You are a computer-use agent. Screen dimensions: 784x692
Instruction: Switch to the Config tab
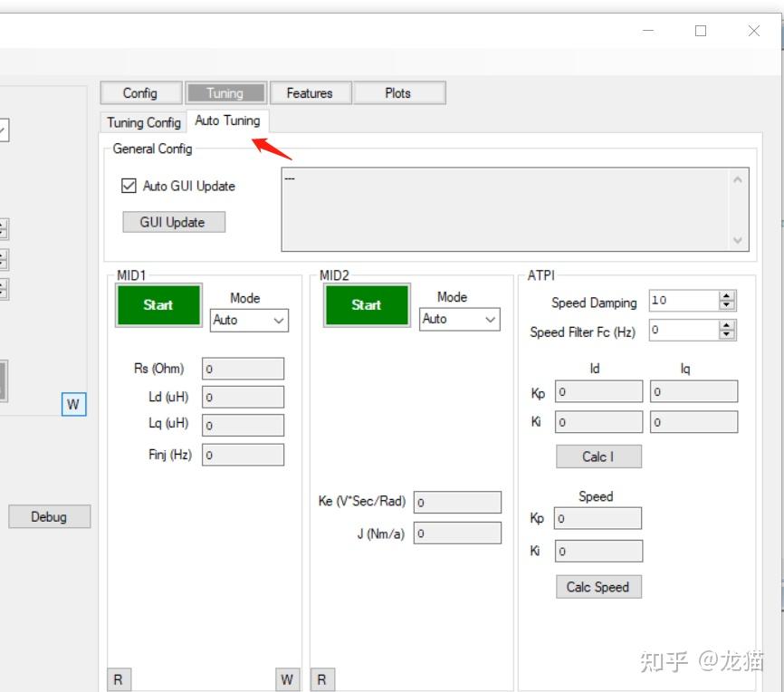pos(139,92)
